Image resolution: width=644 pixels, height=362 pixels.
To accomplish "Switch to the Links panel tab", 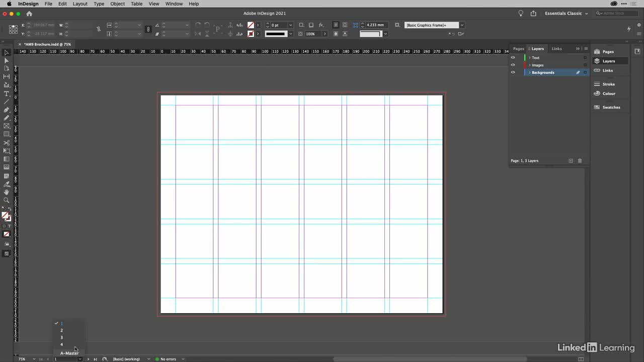I will pyautogui.click(x=556, y=49).
